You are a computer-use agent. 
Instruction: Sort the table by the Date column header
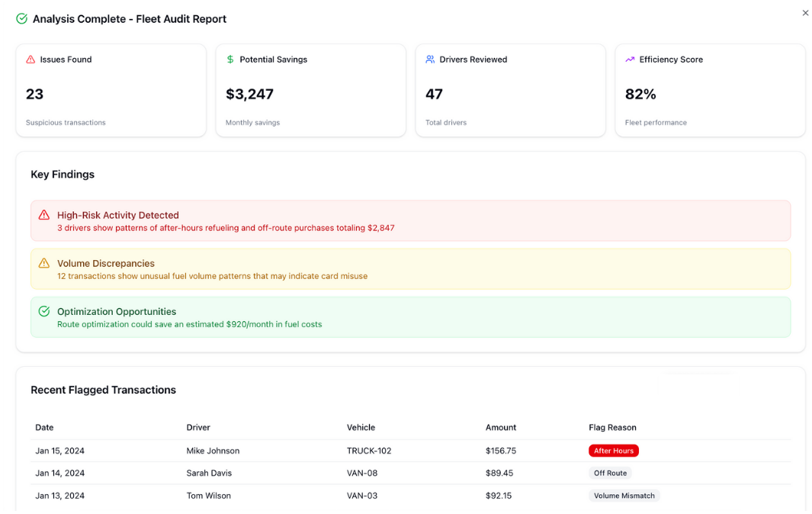(x=44, y=427)
